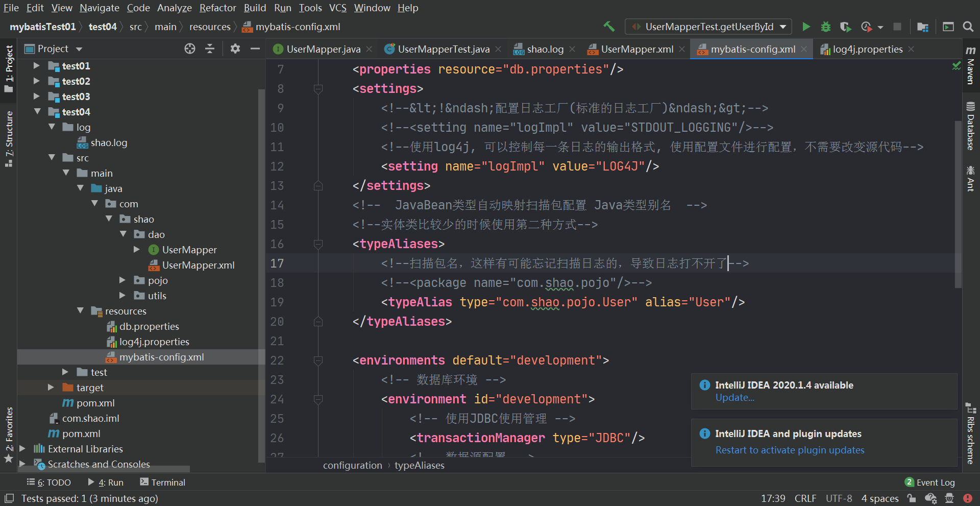Open Project Structure from the toolbar

[922, 27]
